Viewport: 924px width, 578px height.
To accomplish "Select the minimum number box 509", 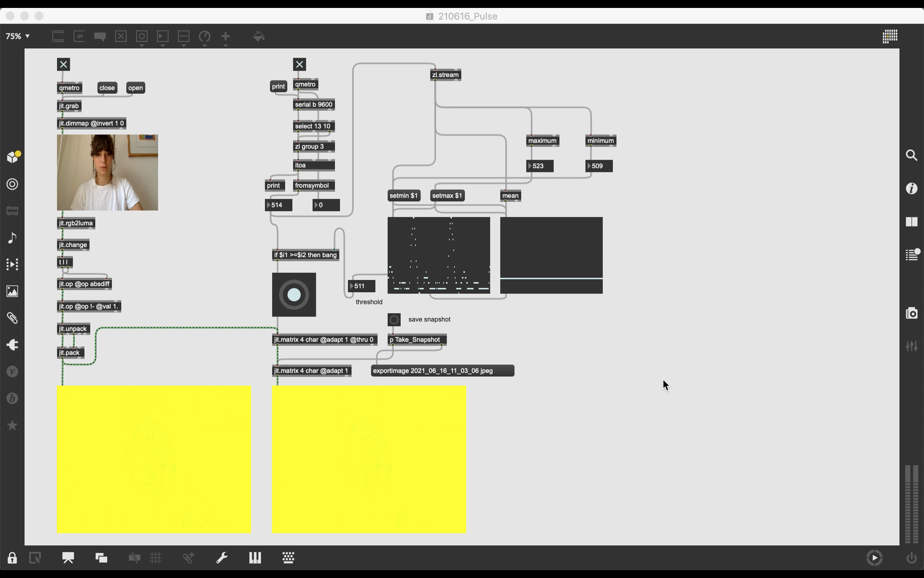I will pyautogui.click(x=599, y=166).
